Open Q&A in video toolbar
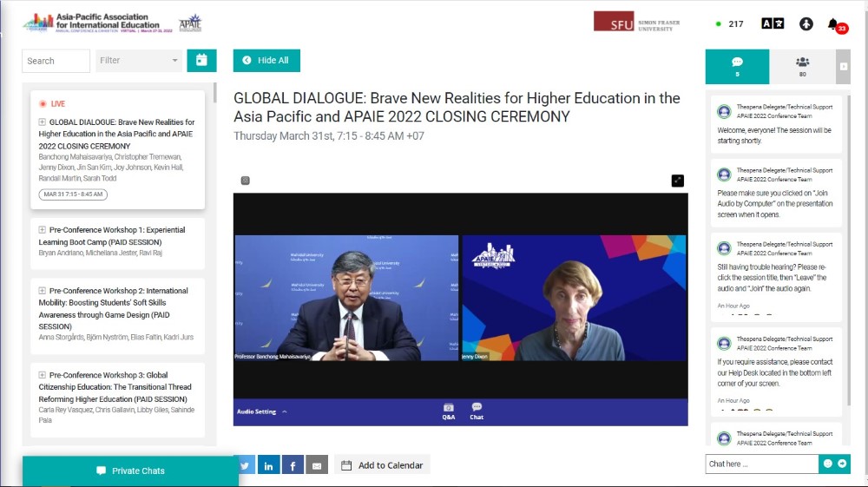Viewport: 868px width, 487px height. click(448, 411)
